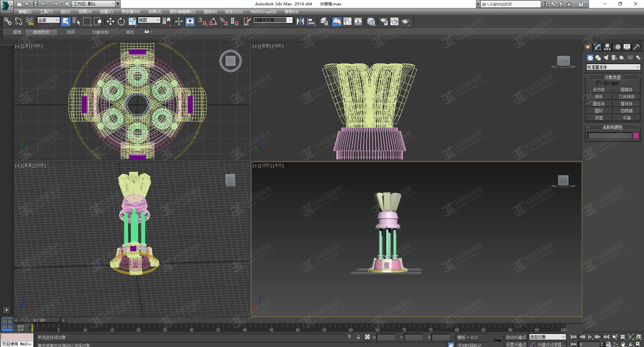
Task: Switch to the Modify panel tab
Action: (x=597, y=47)
